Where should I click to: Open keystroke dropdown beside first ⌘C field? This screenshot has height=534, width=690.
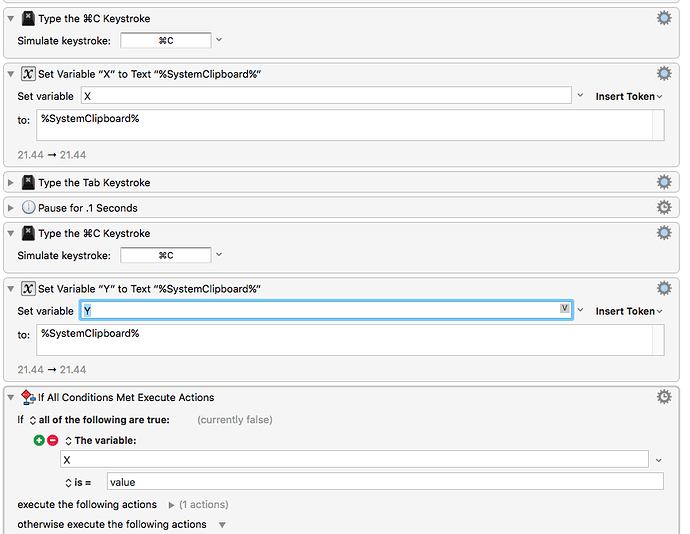(x=219, y=40)
